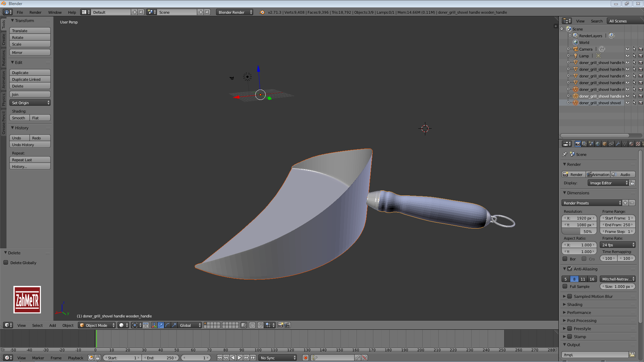The height and width of the screenshot is (362, 644).
Task: Click the record keyframe button in the timeline
Action: (x=305, y=358)
